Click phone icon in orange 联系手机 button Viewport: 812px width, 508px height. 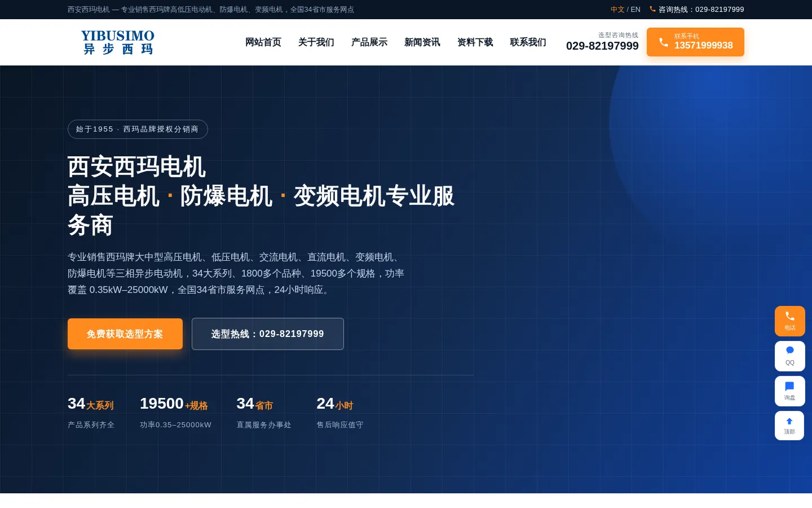(x=664, y=42)
